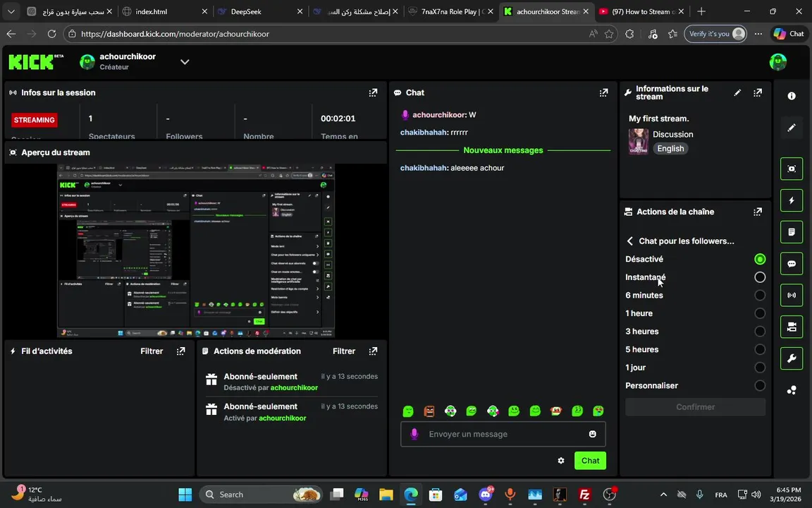Refresh the page in the browser

coord(51,34)
